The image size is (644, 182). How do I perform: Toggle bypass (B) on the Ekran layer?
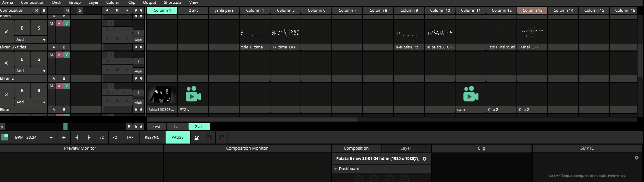tap(22, 90)
